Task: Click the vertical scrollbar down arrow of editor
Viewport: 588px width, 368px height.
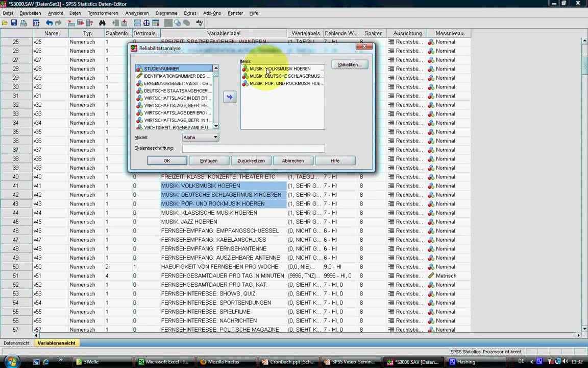Action: click(x=584, y=328)
